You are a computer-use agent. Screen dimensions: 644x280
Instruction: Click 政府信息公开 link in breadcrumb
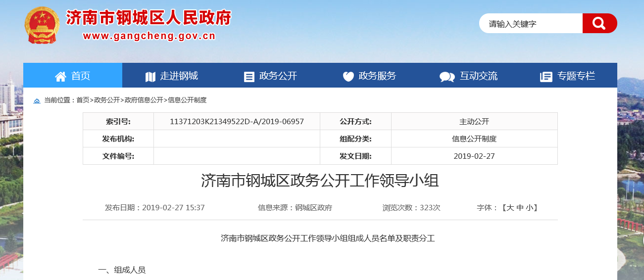click(144, 100)
